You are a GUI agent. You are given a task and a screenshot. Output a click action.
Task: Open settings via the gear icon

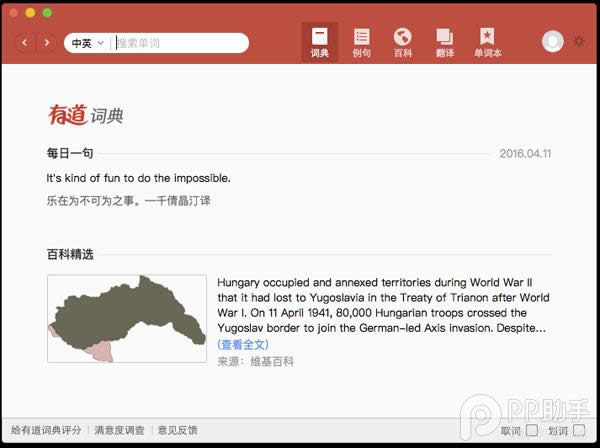point(579,42)
